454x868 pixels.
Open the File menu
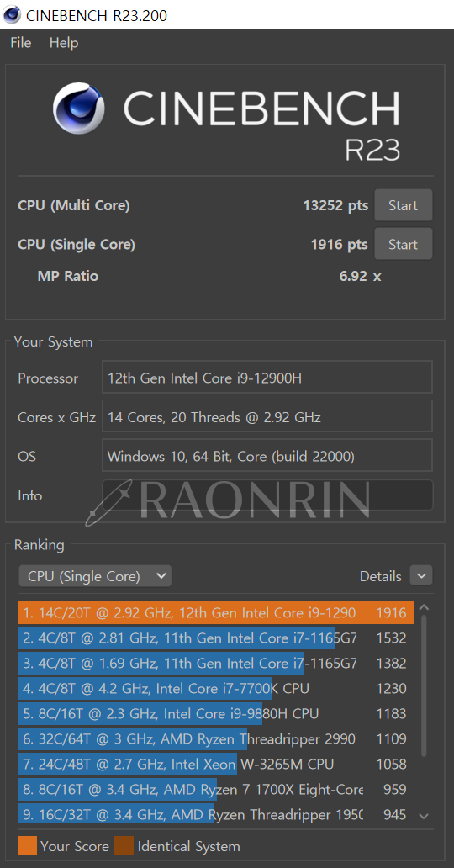(x=21, y=43)
